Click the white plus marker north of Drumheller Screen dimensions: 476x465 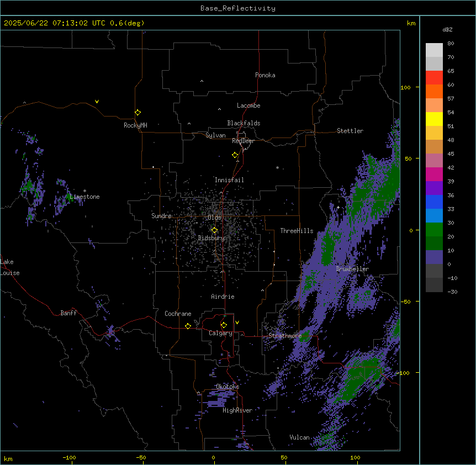(338, 207)
